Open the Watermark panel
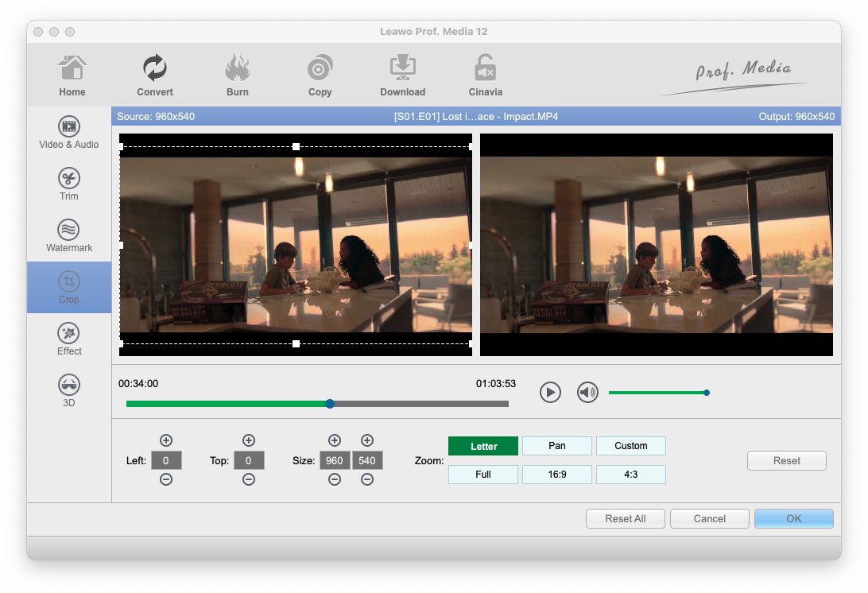 coord(69,236)
